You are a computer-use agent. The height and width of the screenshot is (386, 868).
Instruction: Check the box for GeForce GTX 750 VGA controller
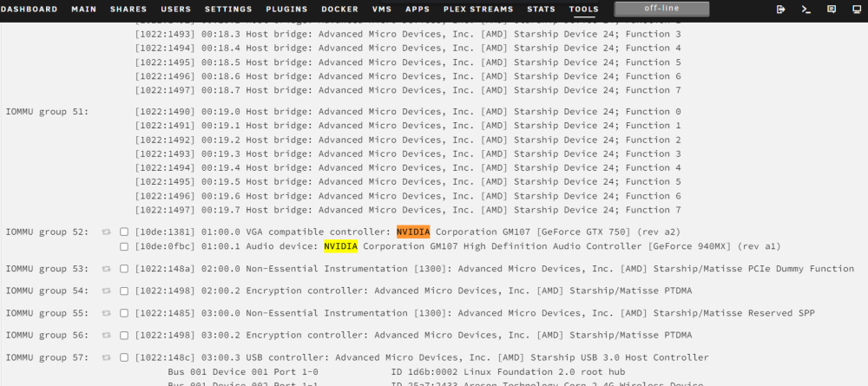(x=124, y=232)
